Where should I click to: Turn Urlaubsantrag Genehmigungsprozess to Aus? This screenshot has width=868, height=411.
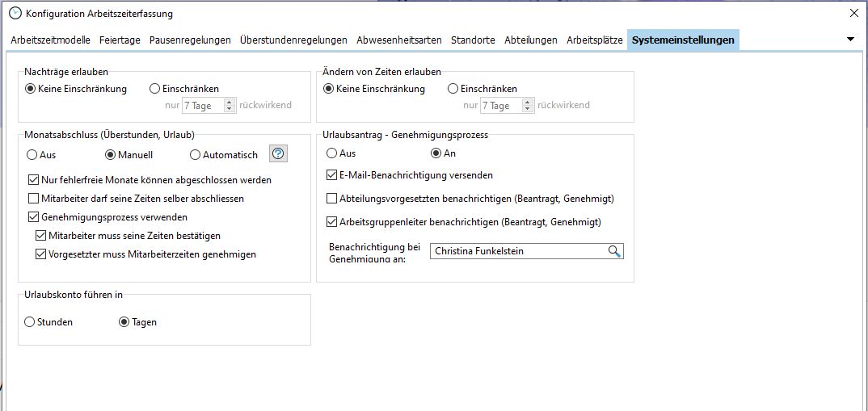point(331,153)
